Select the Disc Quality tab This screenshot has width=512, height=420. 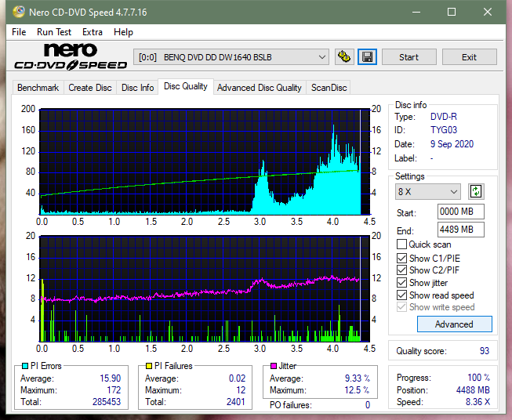pos(186,86)
